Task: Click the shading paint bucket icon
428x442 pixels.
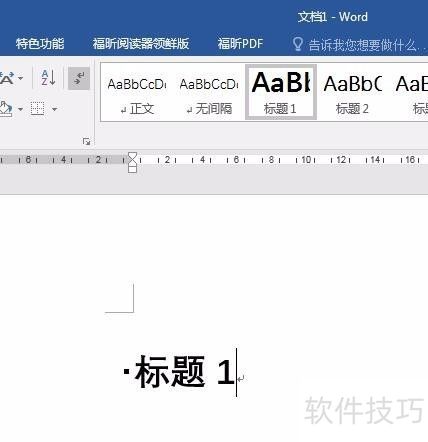Action: coord(6,109)
